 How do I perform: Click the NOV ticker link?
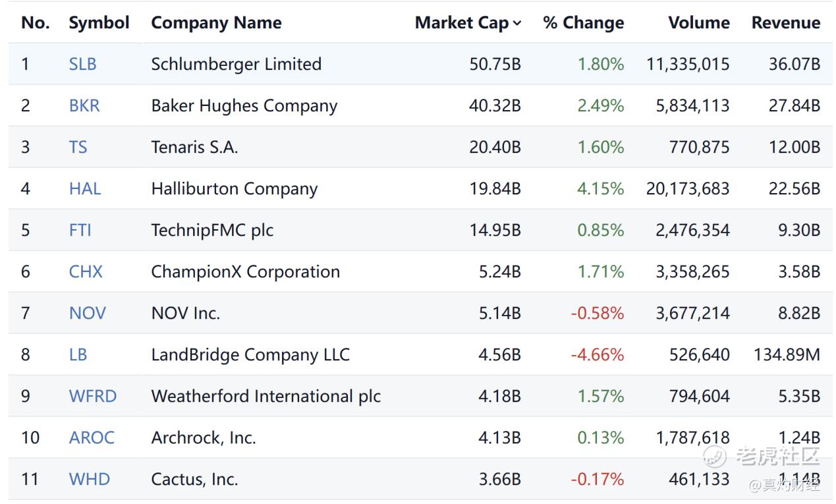87,313
